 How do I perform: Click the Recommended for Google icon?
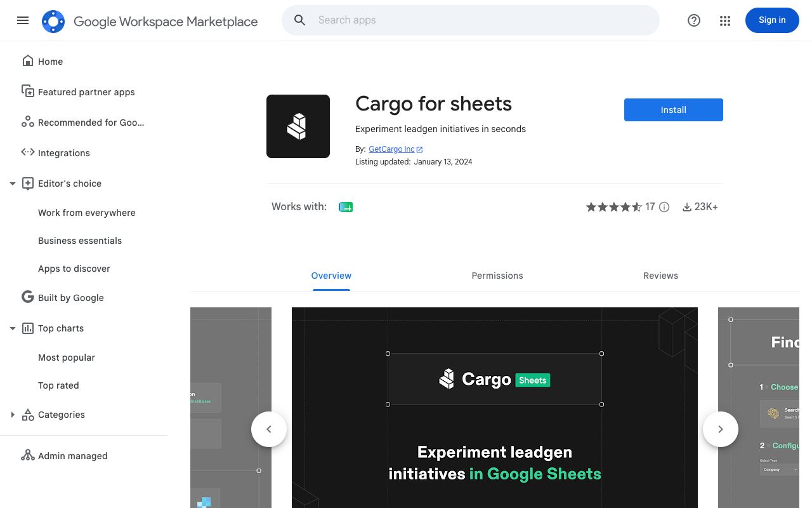coord(28,122)
